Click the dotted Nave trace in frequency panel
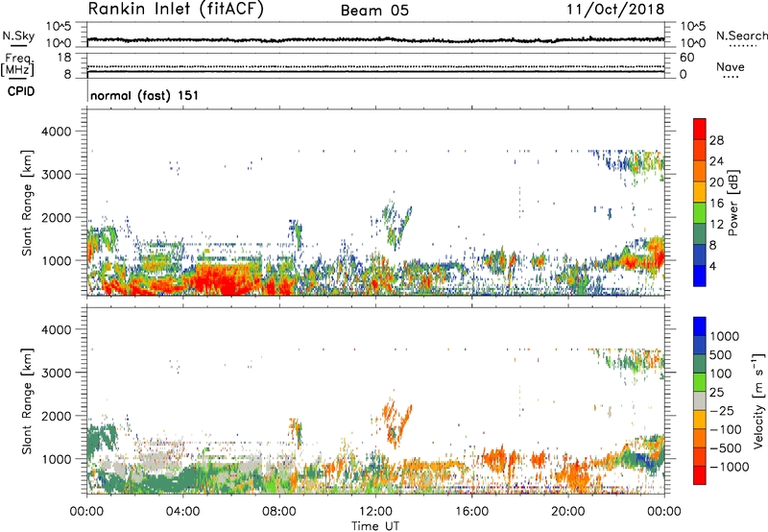The height and width of the screenshot is (532, 768). 375,66
